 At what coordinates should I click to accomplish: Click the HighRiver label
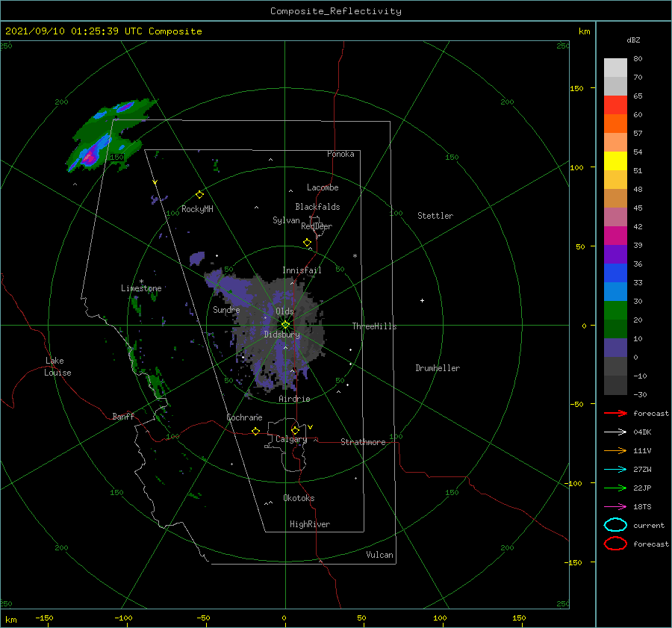pos(310,524)
